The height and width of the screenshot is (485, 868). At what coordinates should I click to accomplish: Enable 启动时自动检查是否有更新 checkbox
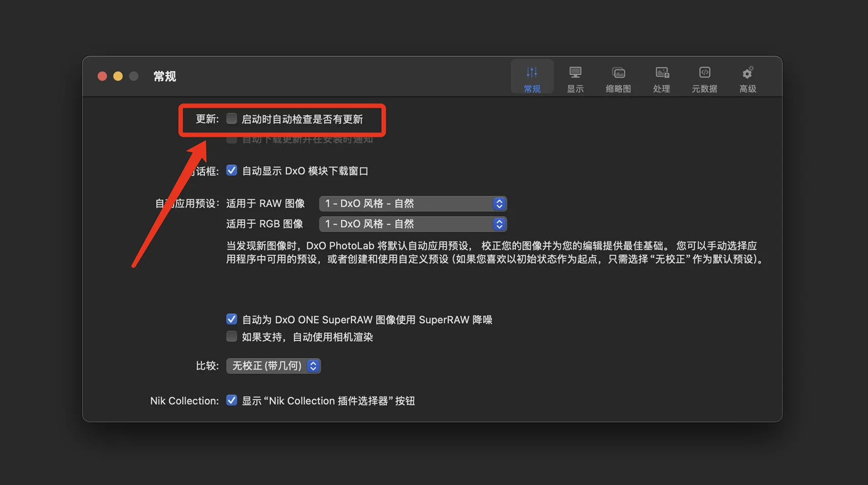232,119
